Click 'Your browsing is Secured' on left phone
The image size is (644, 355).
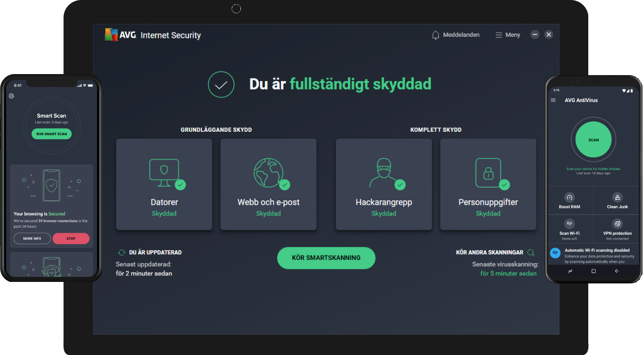(39, 214)
